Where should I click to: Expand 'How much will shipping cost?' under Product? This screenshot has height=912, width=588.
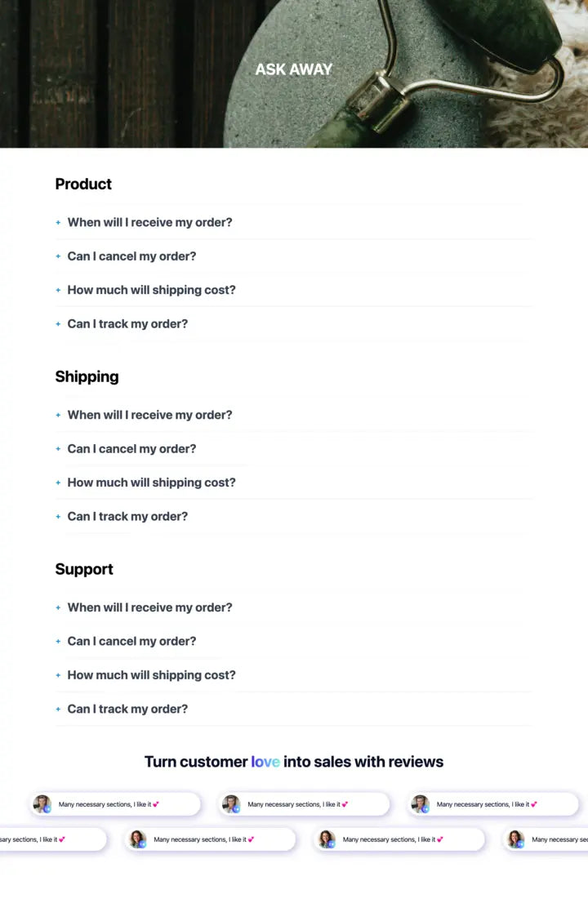[151, 290]
